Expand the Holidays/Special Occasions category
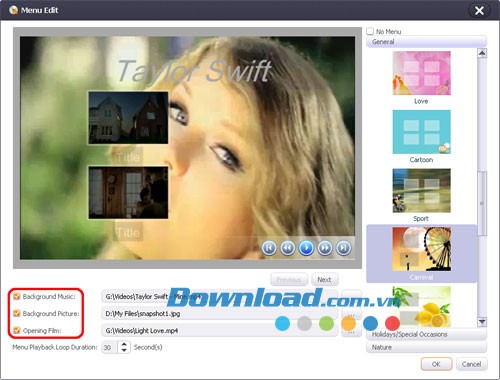The height and width of the screenshot is (380, 500). pos(426,334)
